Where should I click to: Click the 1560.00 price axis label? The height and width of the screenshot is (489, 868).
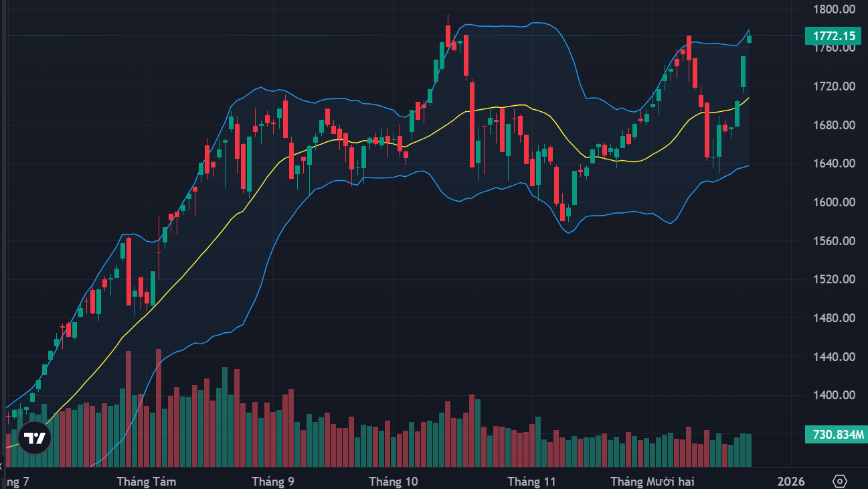click(833, 241)
